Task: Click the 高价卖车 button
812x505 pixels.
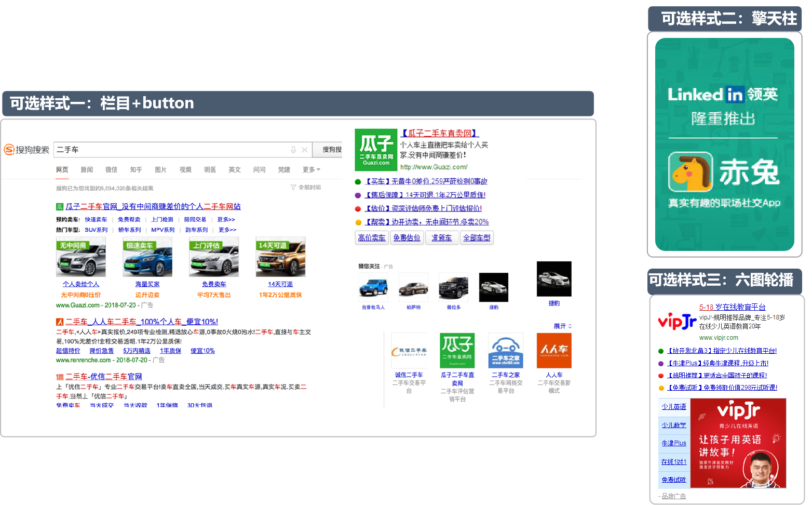Action: coord(372,237)
